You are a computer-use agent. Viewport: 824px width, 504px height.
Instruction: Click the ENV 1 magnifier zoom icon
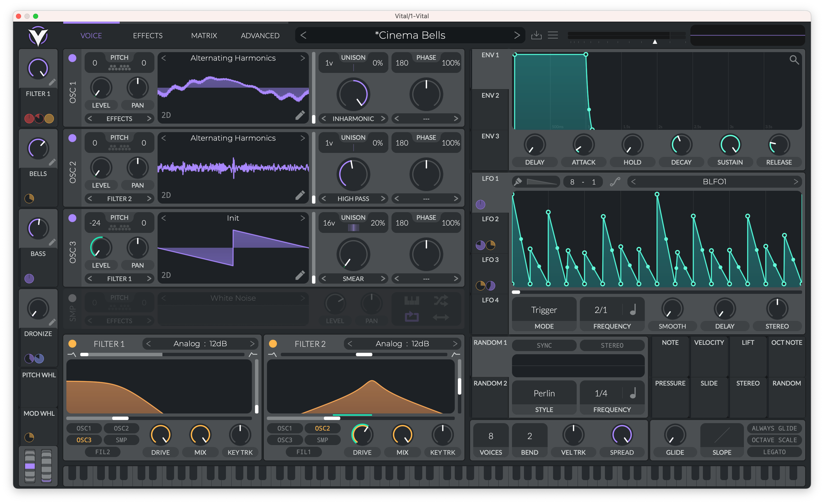click(794, 60)
